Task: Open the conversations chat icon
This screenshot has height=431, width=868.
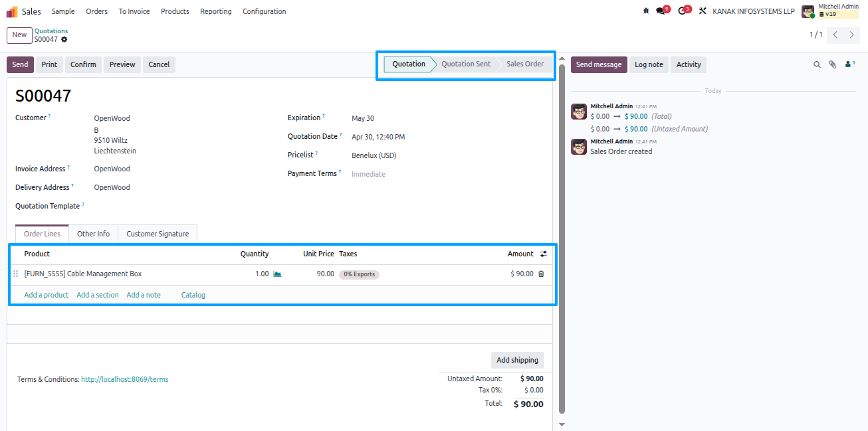Action: (x=660, y=11)
